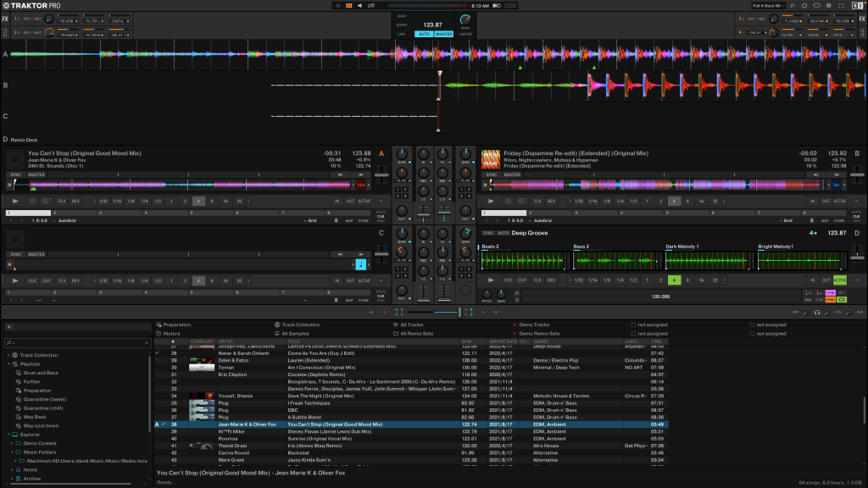Adjust the deck A tempo fader
The width and height of the screenshot is (868, 488).
381,176
